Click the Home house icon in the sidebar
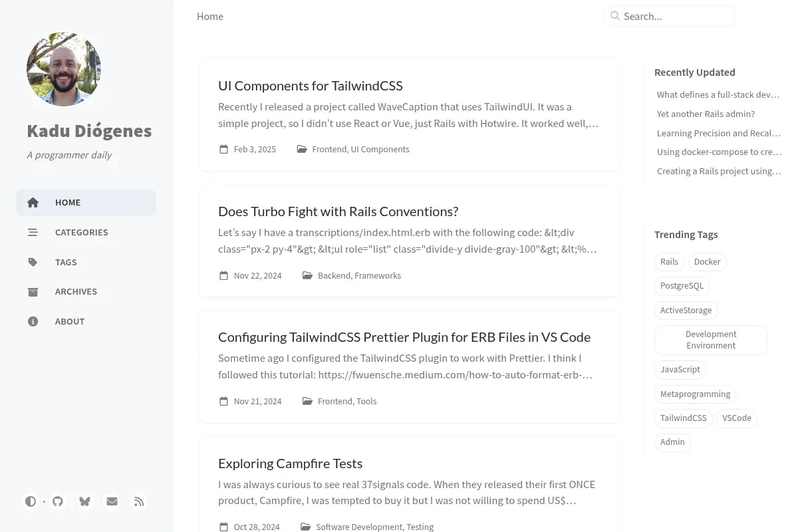Viewport: 798px width, 532px height. pos(33,202)
